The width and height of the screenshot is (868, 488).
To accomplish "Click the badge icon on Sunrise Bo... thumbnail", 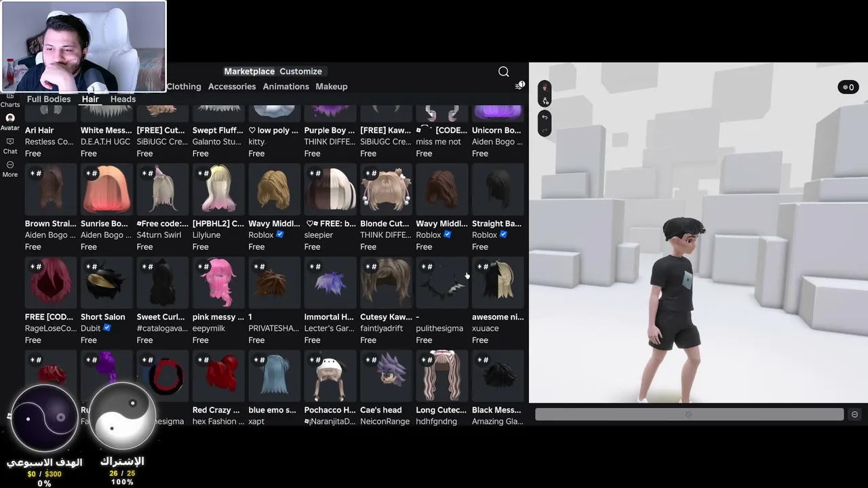I will coord(92,174).
